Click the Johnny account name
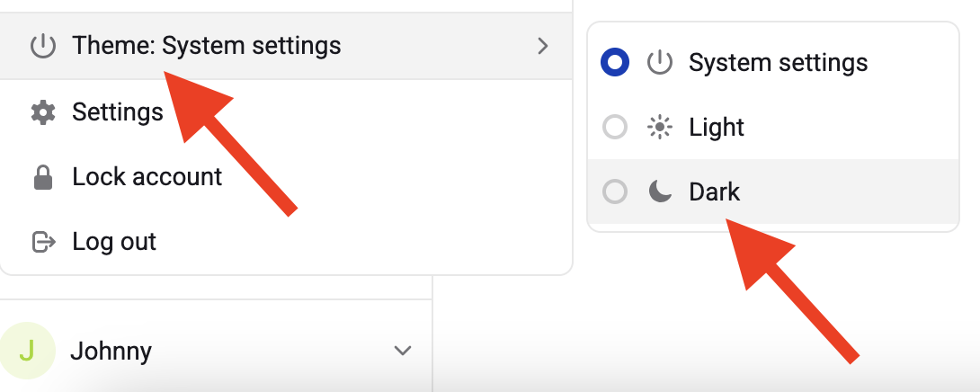Image resolution: width=980 pixels, height=392 pixels. point(111,351)
